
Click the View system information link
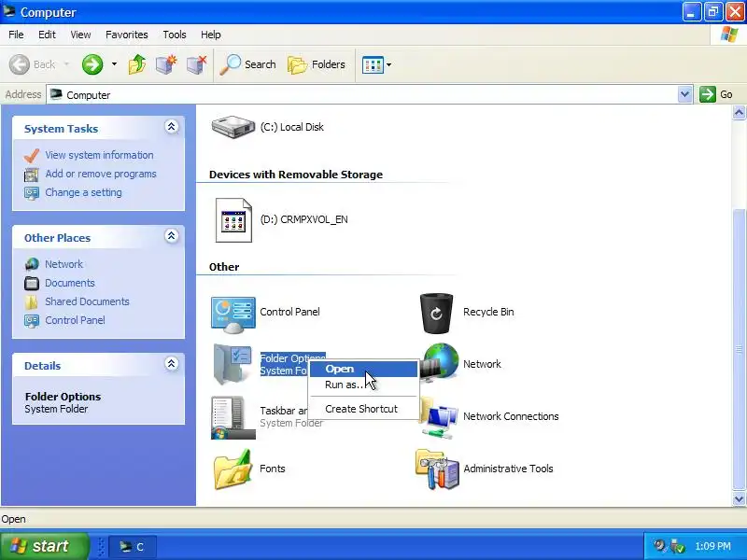coord(99,155)
